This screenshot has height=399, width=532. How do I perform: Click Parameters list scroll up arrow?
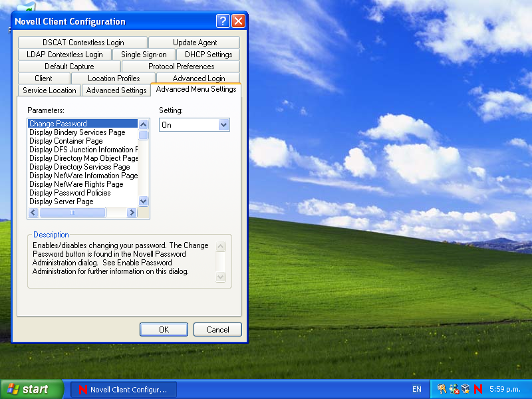(x=144, y=124)
